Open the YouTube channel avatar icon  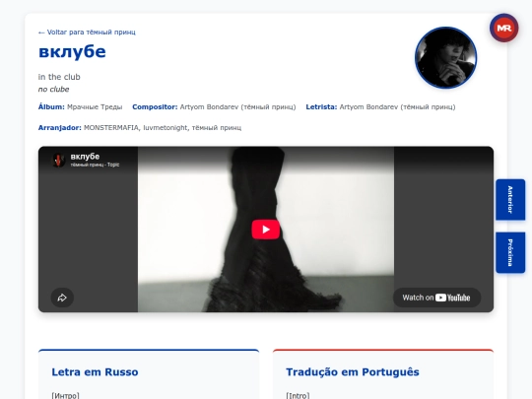(x=58, y=160)
